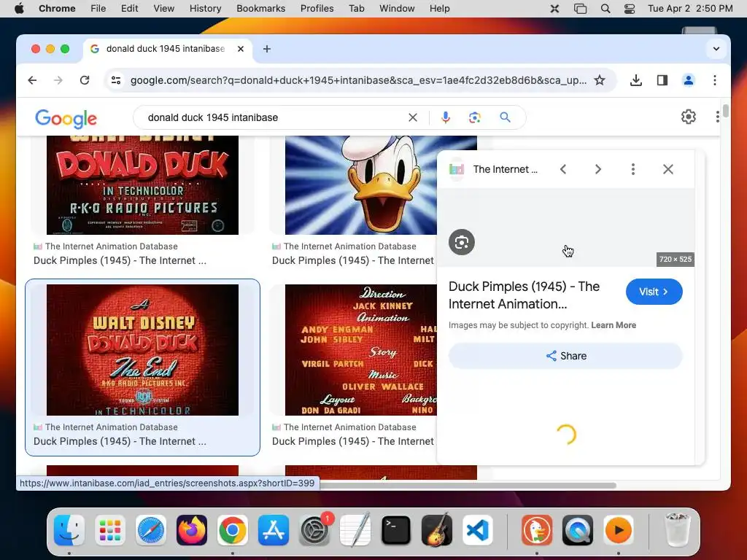Reload the current page

(85, 80)
